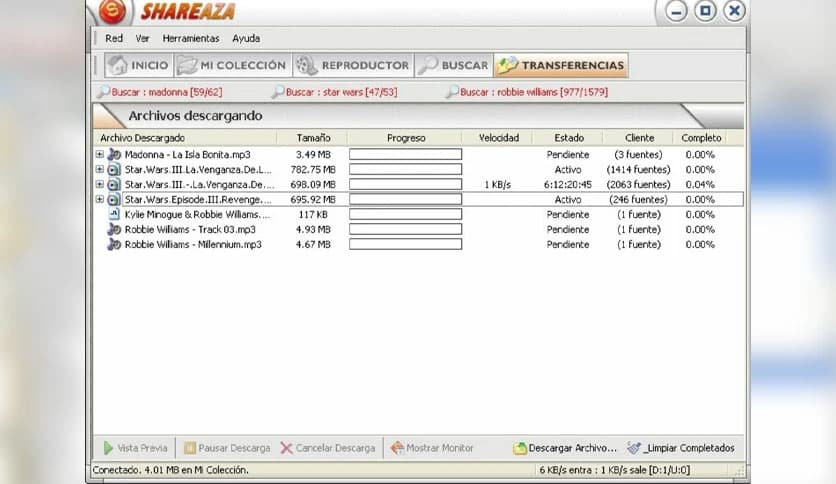Sort by Progreso column header
This screenshot has height=484, width=836.
pyautogui.click(x=406, y=138)
